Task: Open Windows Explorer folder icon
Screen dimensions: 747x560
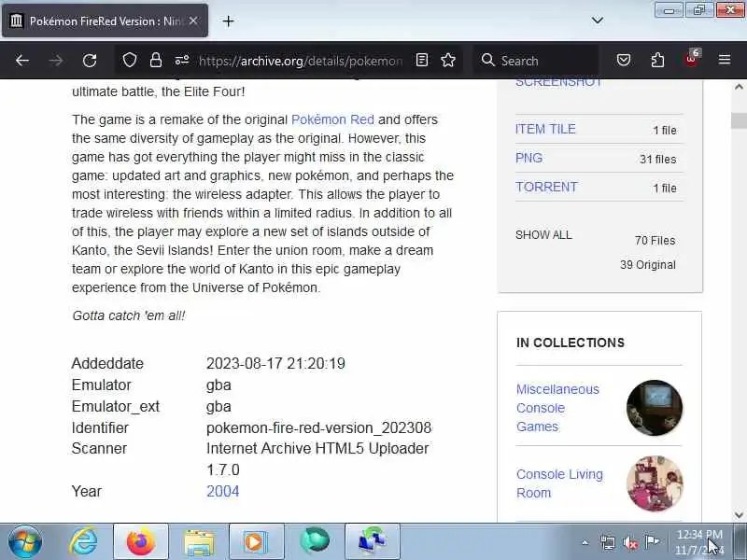Action: click(x=199, y=542)
